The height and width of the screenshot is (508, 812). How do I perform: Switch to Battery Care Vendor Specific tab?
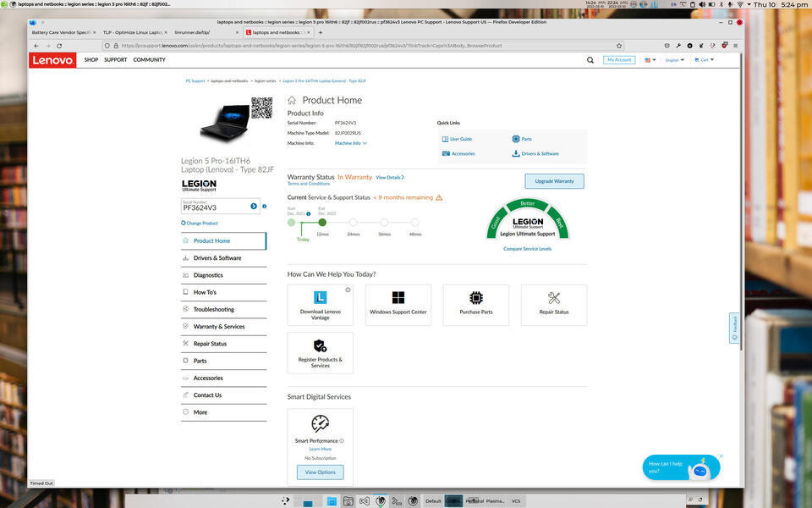point(63,32)
